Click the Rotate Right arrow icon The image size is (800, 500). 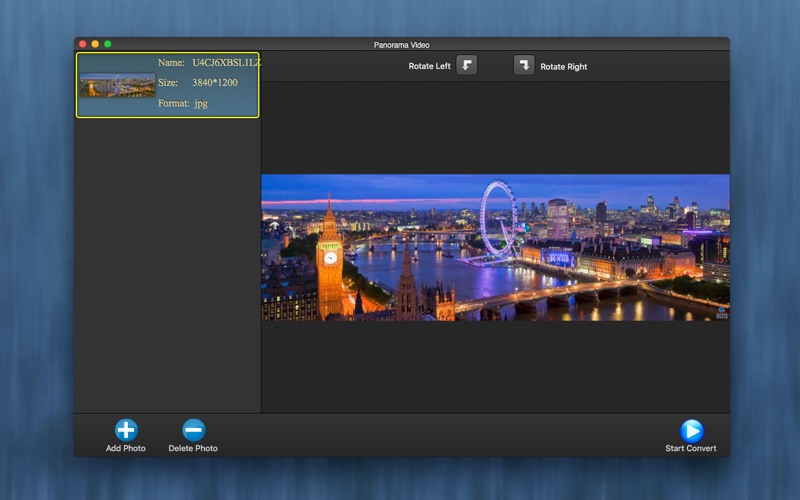click(x=524, y=66)
